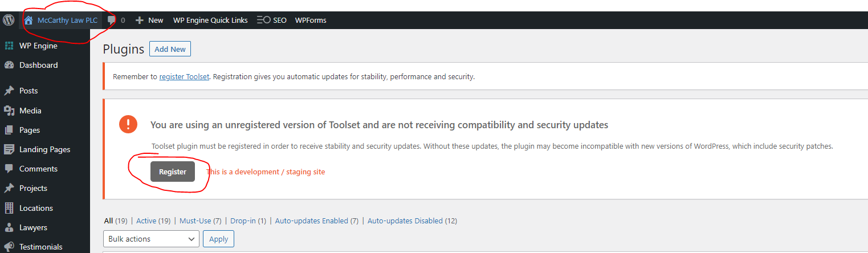Viewport: 868px width, 253px height.
Task: Click the home icon beside McCarthy Law PLC
Action: (x=28, y=20)
